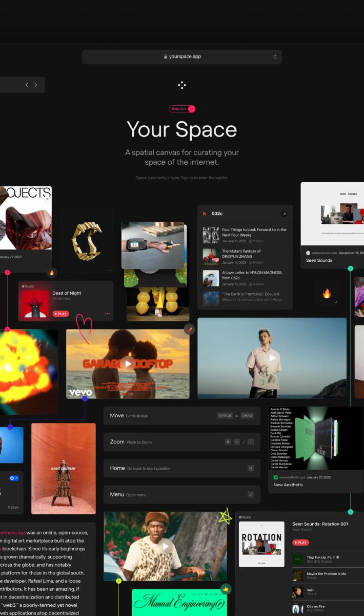The height and width of the screenshot is (616, 364).
Task: Click thumbs up reaction on Manual Engineering card
Action: pyautogui.click(x=226, y=589)
